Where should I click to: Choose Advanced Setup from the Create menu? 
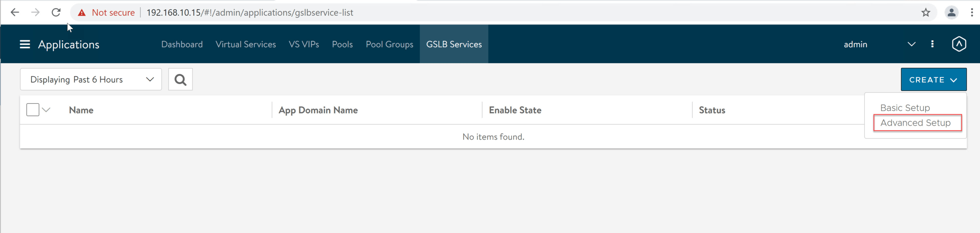point(915,123)
